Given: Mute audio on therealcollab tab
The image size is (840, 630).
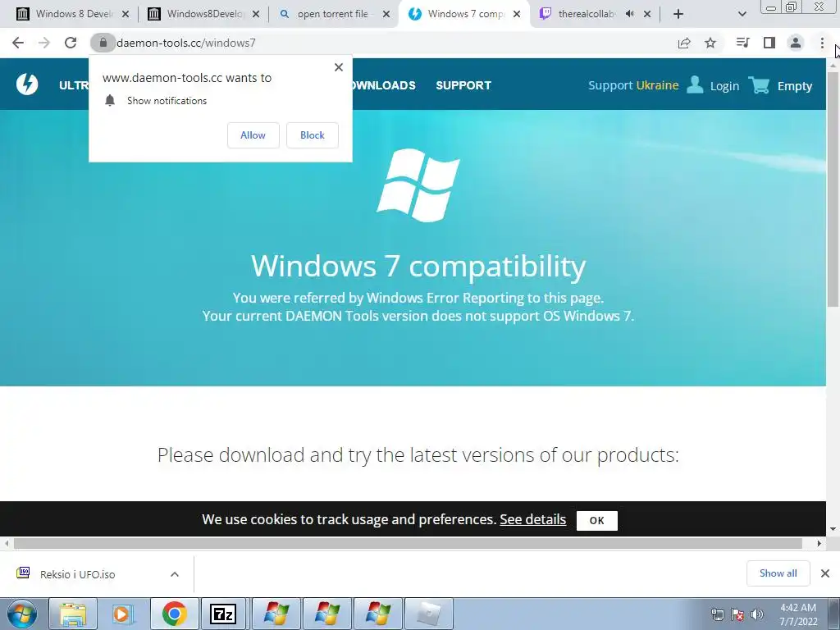Looking at the screenshot, I should pos(630,14).
